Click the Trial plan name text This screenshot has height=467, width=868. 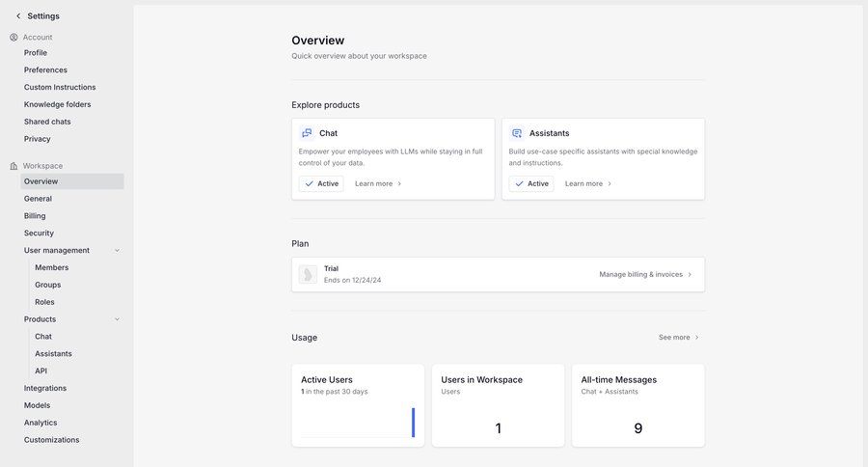tap(331, 268)
